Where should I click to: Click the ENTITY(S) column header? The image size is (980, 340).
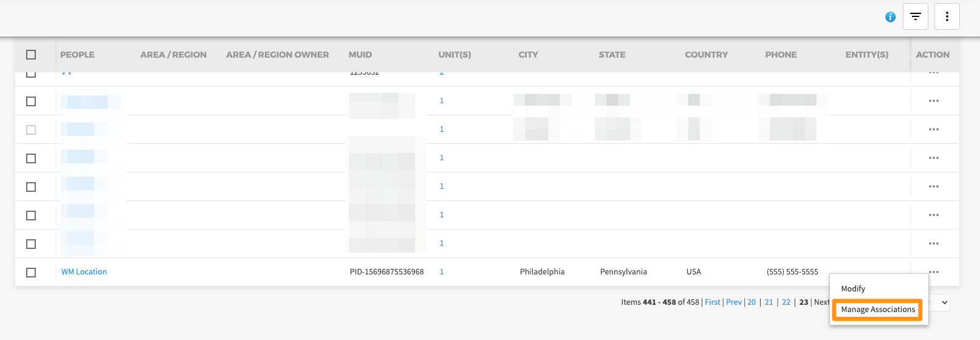(867, 55)
